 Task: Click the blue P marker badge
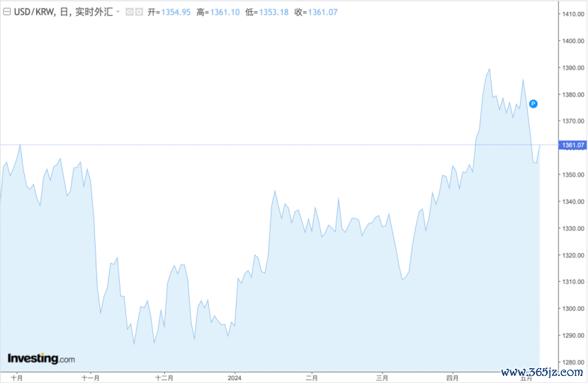tap(533, 104)
